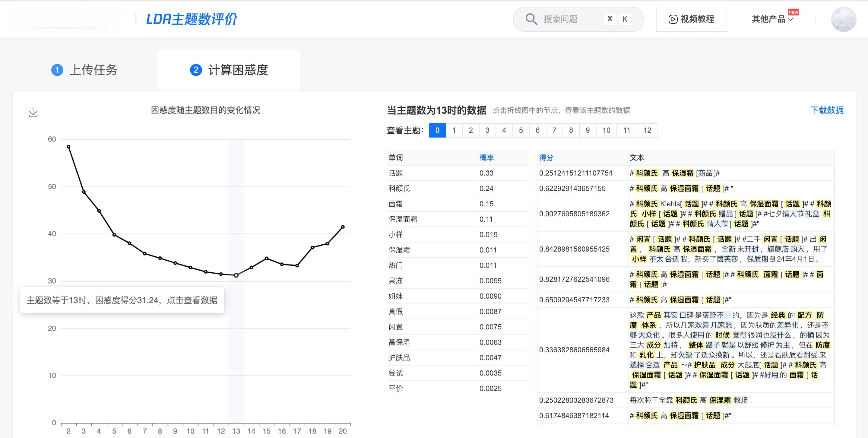
Task: Select topic 8 in 查看主题
Action: (571, 130)
